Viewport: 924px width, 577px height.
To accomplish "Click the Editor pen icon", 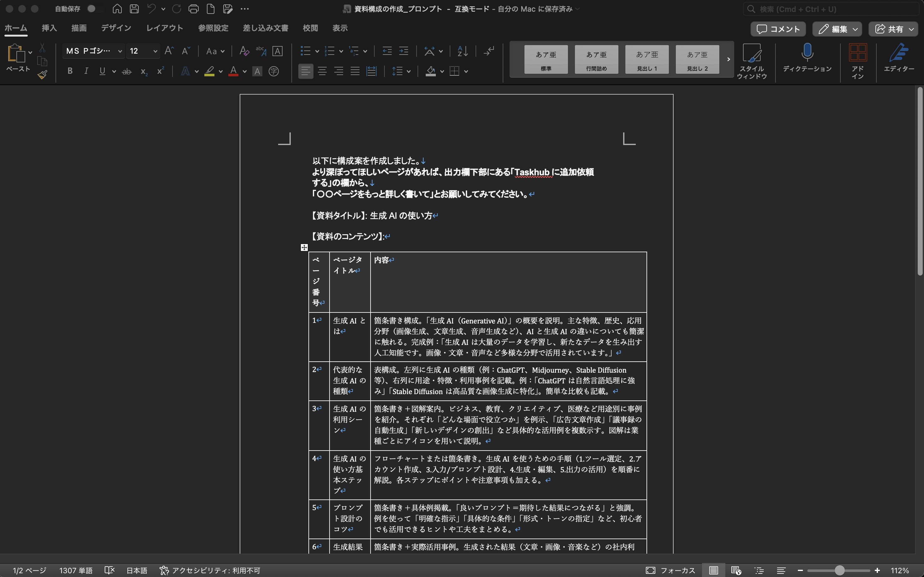I will [899, 53].
